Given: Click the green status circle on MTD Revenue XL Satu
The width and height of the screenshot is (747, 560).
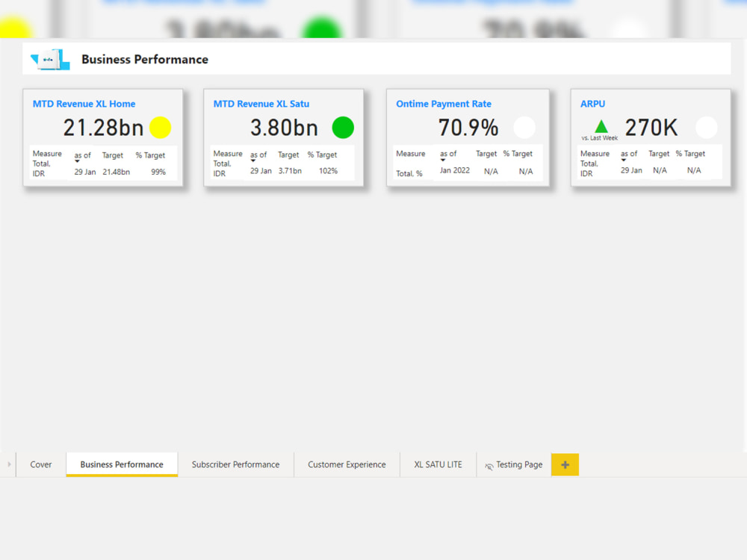Looking at the screenshot, I should point(342,128).
